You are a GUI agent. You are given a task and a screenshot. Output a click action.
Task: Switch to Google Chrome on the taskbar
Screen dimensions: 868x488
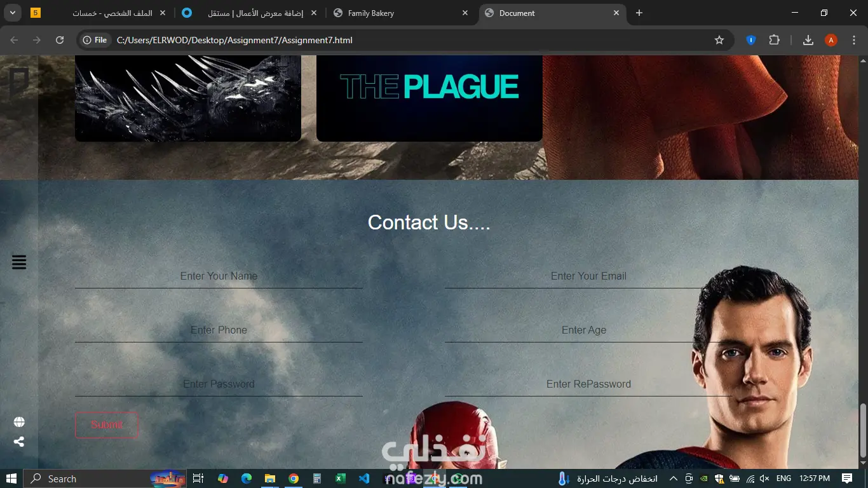click(x=293, y=478)
